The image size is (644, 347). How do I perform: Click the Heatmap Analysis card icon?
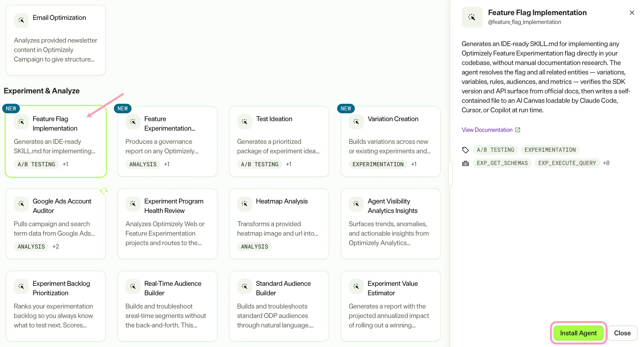coord(244,204)
